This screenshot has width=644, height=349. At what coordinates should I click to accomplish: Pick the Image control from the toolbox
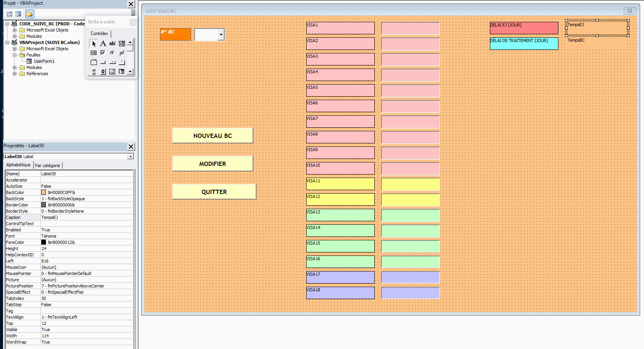click(x=112, y=72)
